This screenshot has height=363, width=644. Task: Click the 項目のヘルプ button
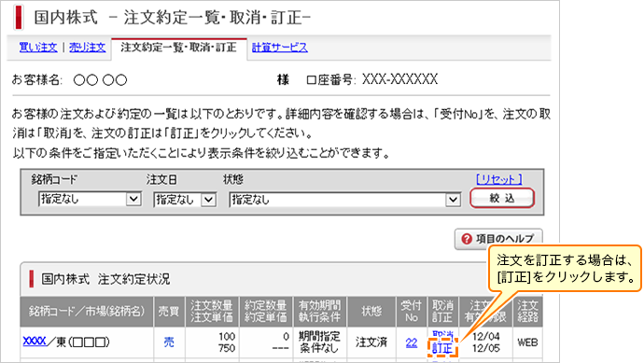pos(498,239)
